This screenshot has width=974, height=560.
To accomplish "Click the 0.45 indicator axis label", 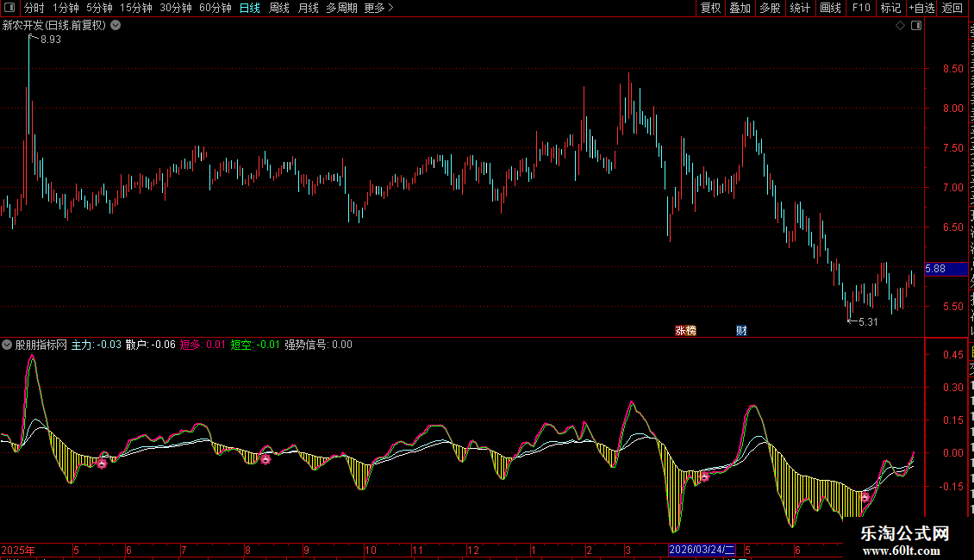I will click(952, 354).
